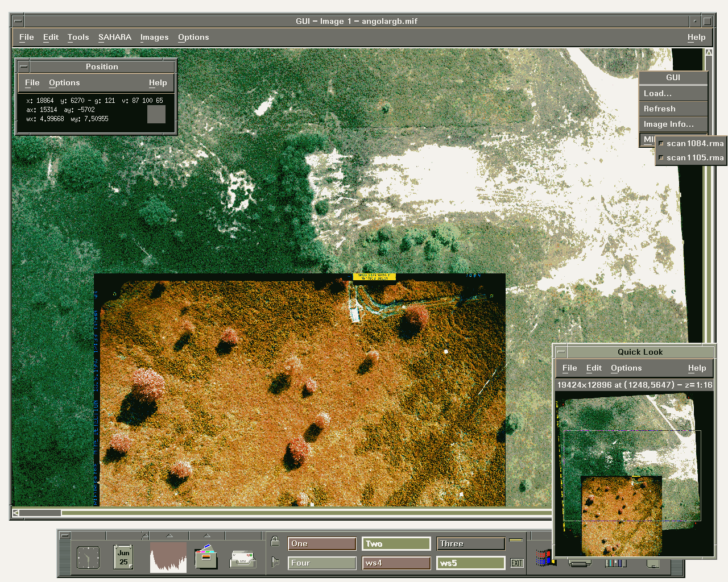Switch to workspace Two
This screenshot has height=582, width=728.
pos(396,544)
